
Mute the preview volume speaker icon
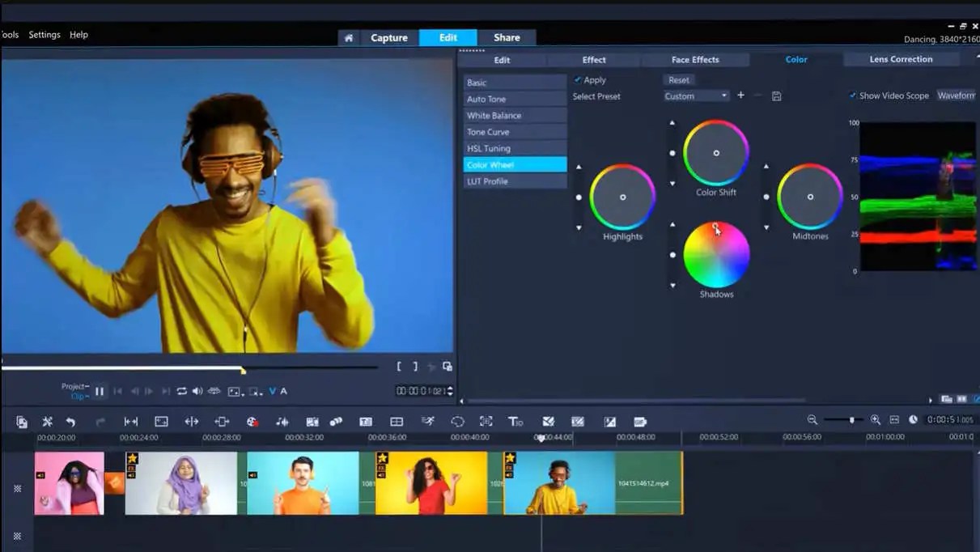click(x=197, y=391)
